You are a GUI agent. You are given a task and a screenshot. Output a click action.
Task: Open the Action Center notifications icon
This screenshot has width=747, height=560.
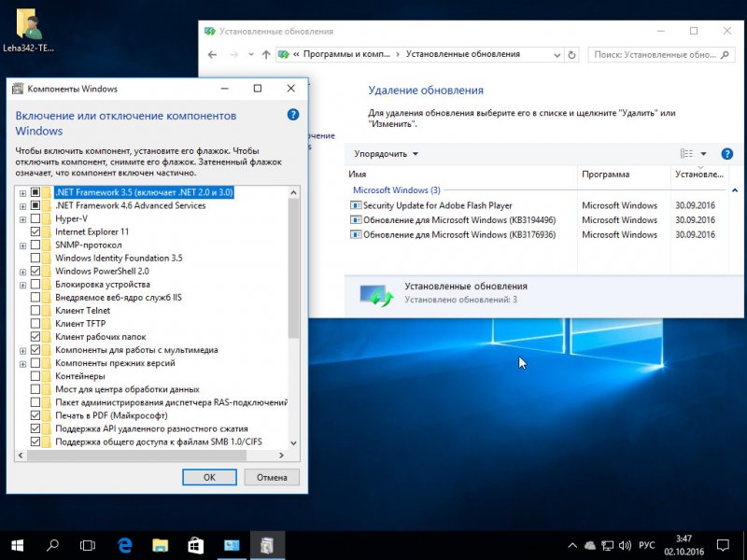pos(723,545)
